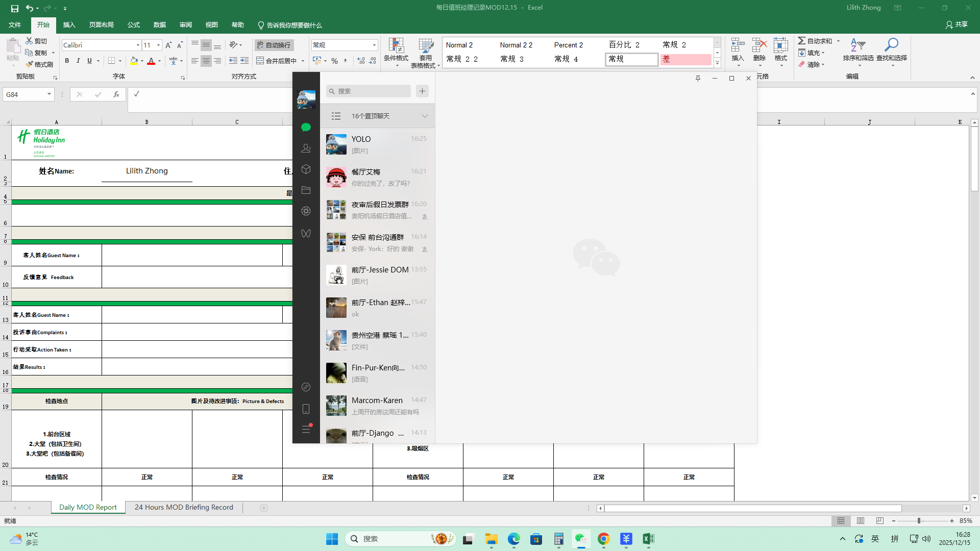Viewport: 980px width, 551px height.
Task: Expand the 16个置顶聊天 pinned chats chevron
Action: click(425, 116)
